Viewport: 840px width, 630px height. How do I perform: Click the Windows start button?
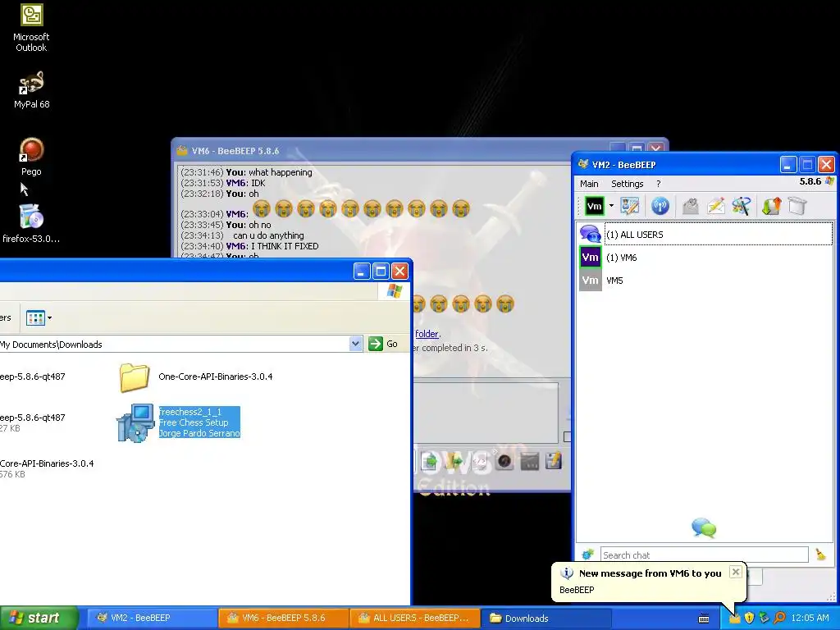[39, 618]
